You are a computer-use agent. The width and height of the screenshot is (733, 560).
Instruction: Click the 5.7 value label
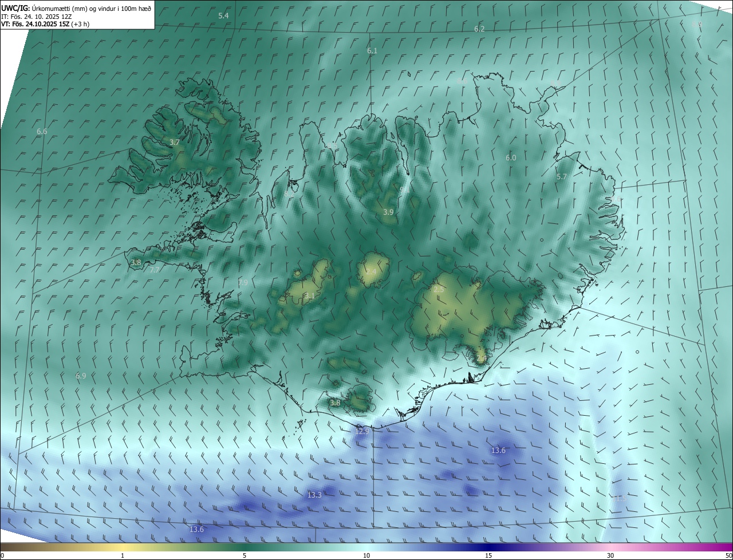click(561, 177)
